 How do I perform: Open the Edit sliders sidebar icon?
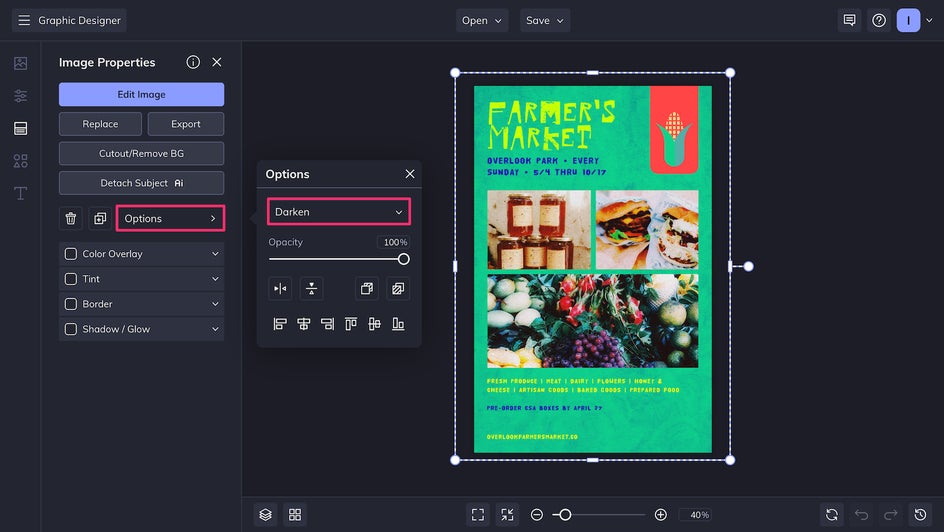20,96
